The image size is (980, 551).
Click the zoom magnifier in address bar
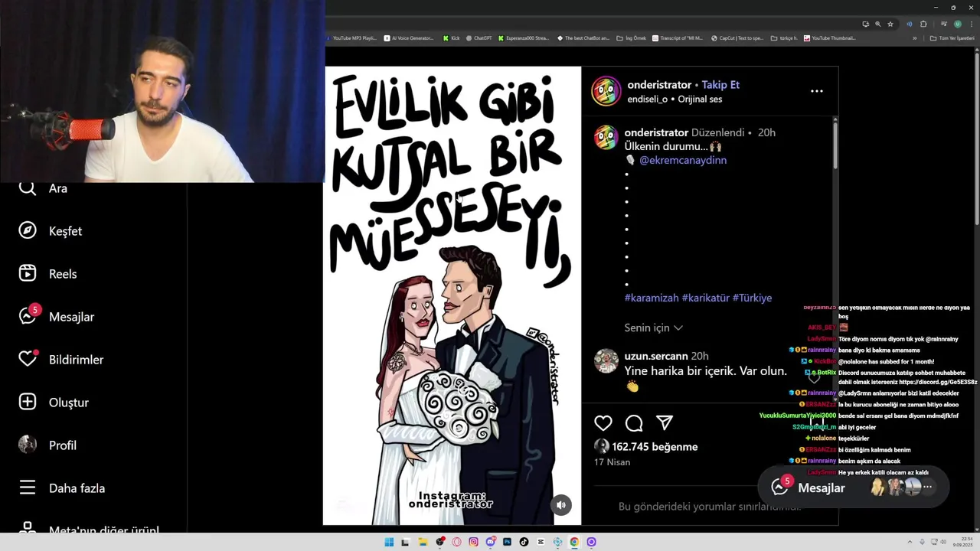(877, 24)
